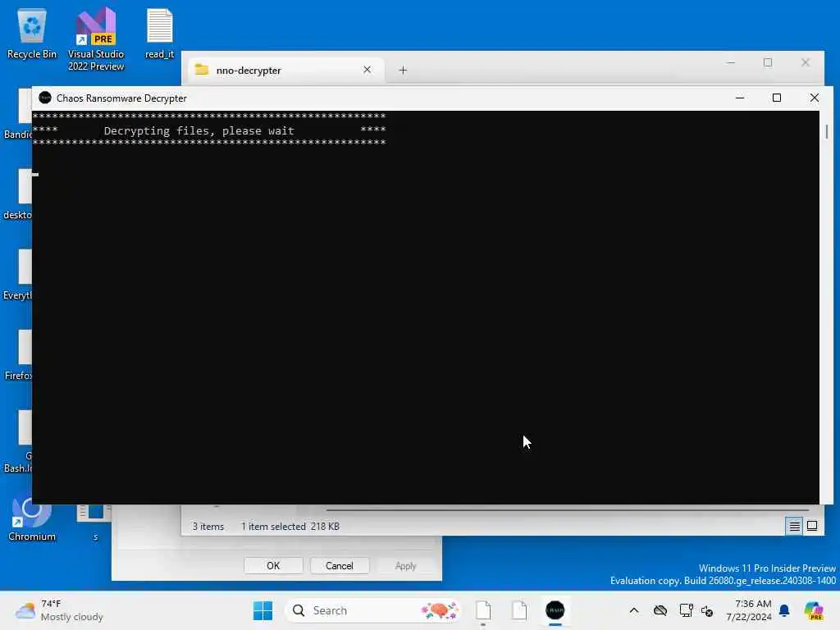Image resolution: width=840 pixels, height=630 pixels.
Task: Open the notification bell icon
Action: 784,610
